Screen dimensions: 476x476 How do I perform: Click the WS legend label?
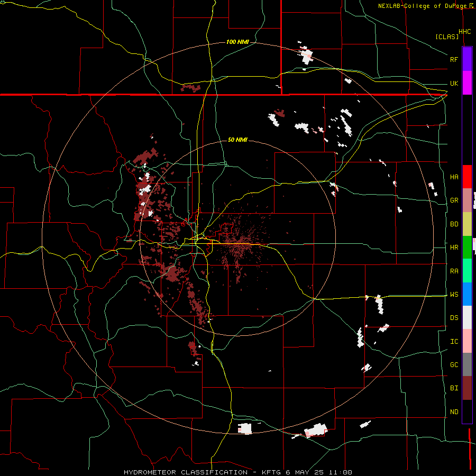pos(454,295)
